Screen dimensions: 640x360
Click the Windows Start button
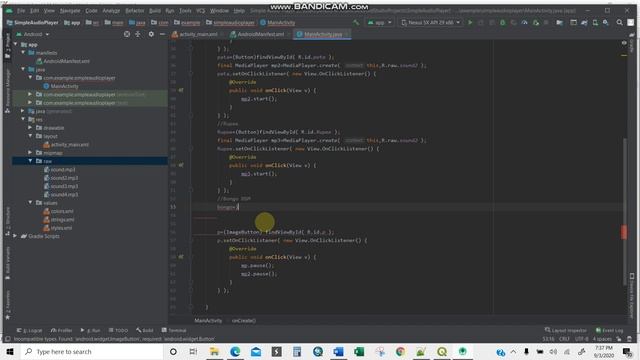[10, 351]
